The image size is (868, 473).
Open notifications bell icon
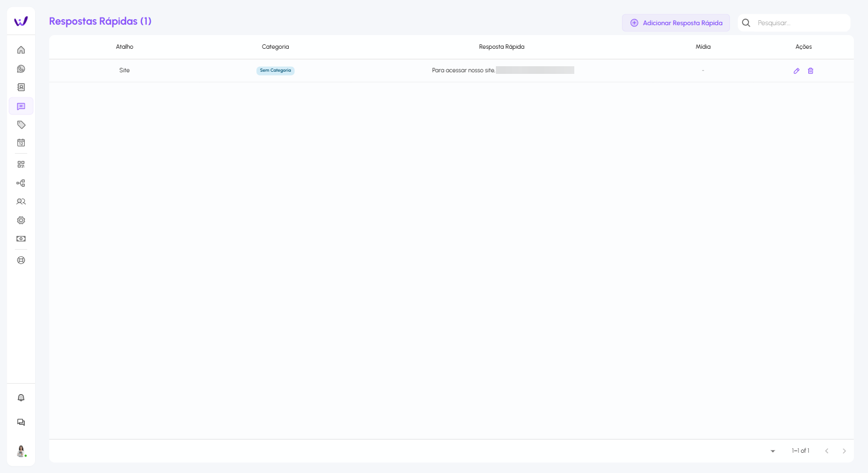pos(21,398)
